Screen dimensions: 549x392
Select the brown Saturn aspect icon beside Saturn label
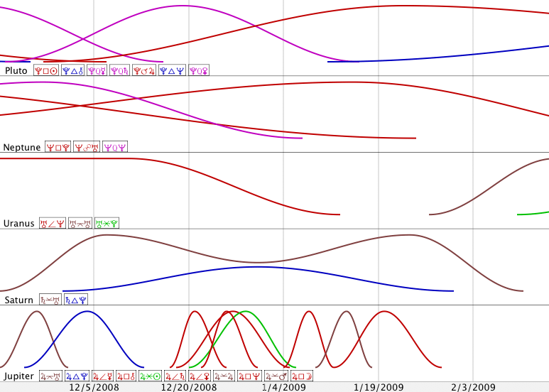tap(50, 300)
